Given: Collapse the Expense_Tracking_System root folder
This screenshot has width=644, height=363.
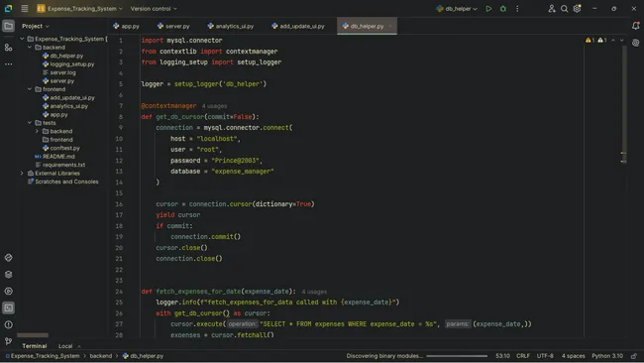Looking at the screenshot, I should point(22,39).
